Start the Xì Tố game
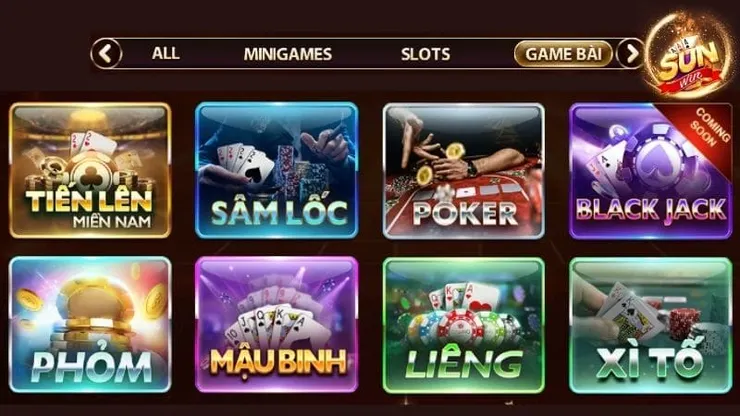 coord(650,325)
